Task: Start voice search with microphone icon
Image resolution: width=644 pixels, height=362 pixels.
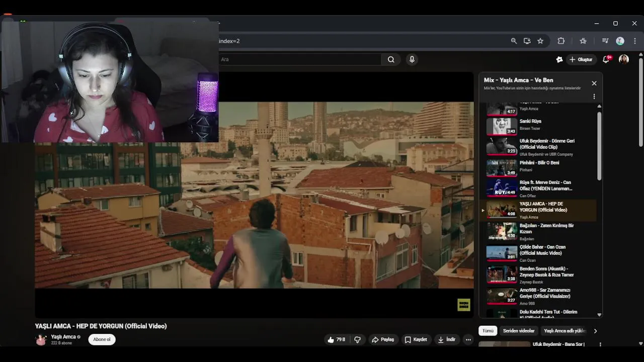Action: coord(412,59)
